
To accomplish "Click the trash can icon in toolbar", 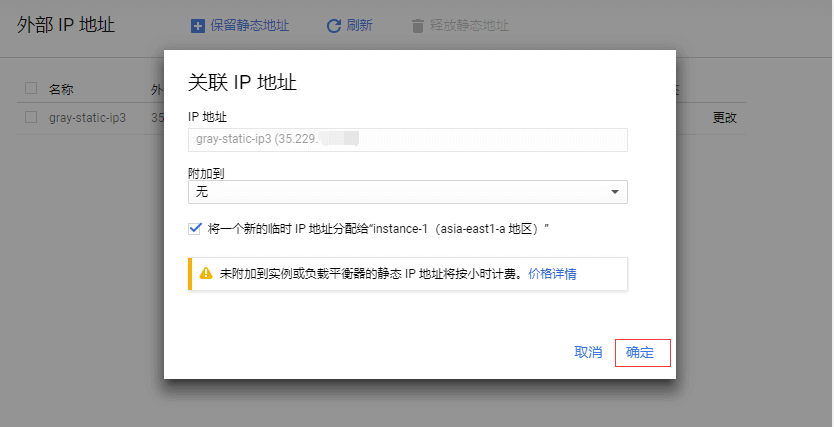I will [417, 26].
